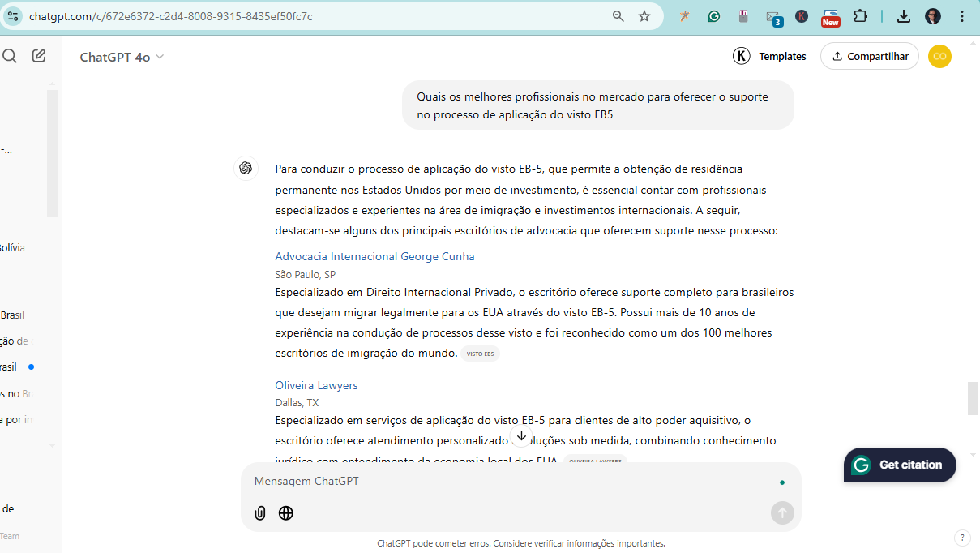Open the browser zoom magnifier icon

pos(618,16)
